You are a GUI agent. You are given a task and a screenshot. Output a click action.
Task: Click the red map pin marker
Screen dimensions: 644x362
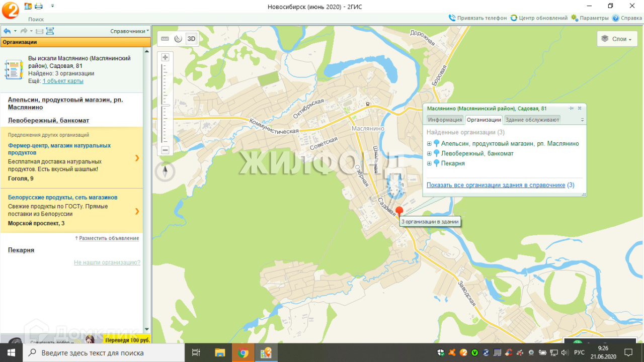coord(399,211)
